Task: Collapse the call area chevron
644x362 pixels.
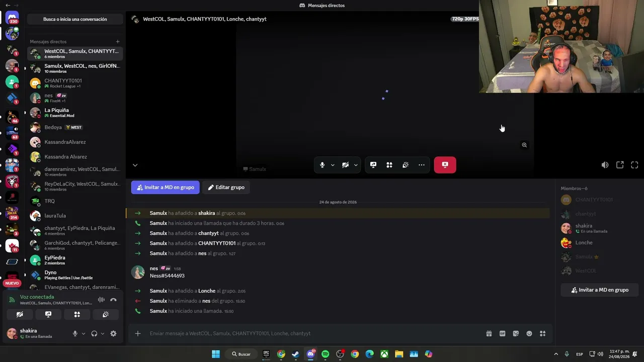Action: pos(135,165)
